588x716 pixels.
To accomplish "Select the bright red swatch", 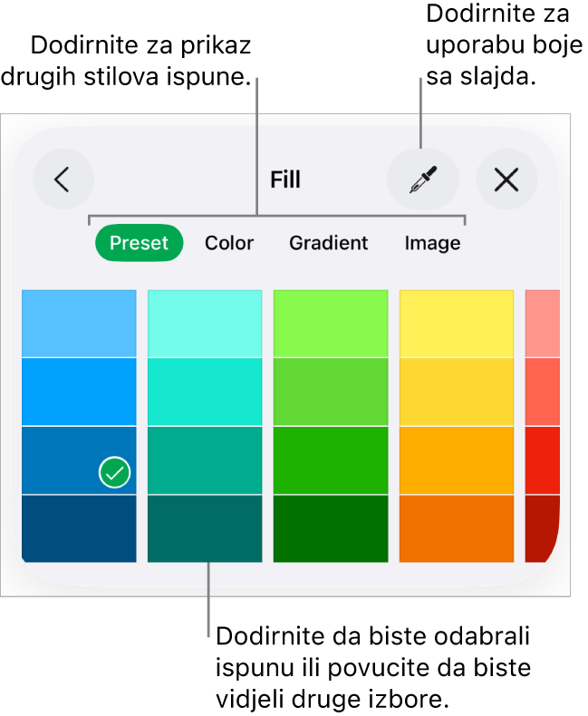I will pos(542,460).
